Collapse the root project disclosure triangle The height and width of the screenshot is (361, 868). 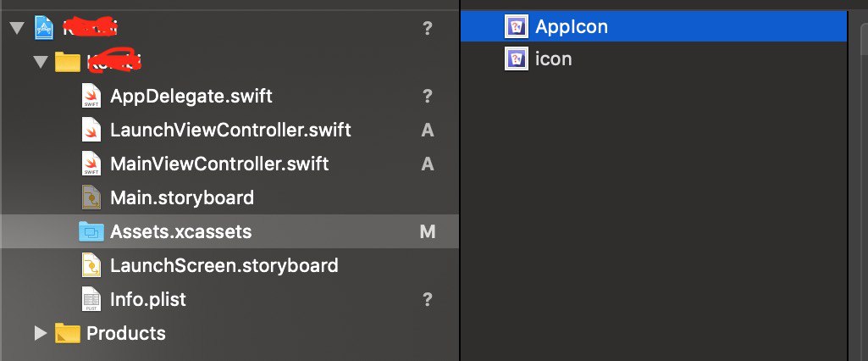coord(17,28)
